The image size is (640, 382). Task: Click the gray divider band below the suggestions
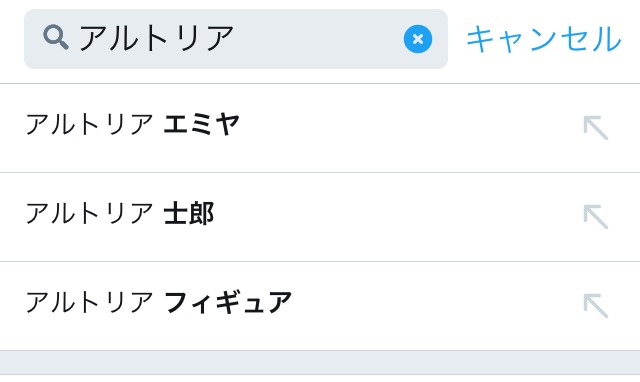[320, 362]
